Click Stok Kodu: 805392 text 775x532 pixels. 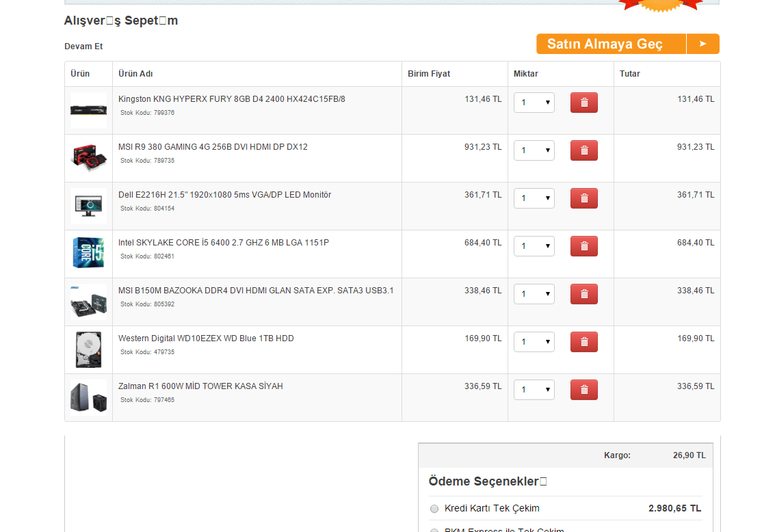pyautogui.click(x=147, y=305)
